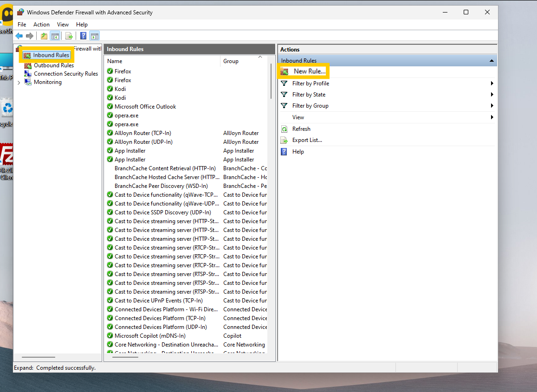Viewport: 537px width, 392px height.
Task: Open the Filter by State submenu arrow
Action: click(492, 95)
